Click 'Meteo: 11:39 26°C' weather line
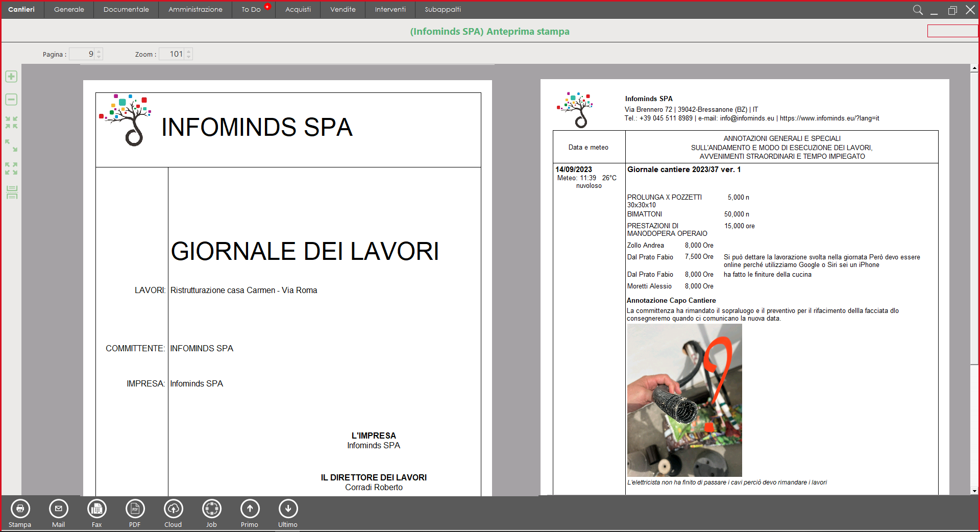This screenshot has width=980, height=532. point(587,178)
